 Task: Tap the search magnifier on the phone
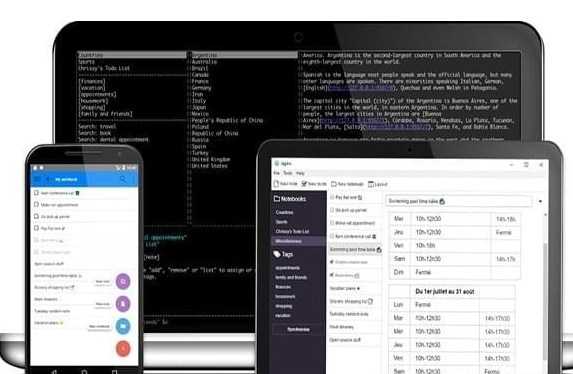coord(122,179)
